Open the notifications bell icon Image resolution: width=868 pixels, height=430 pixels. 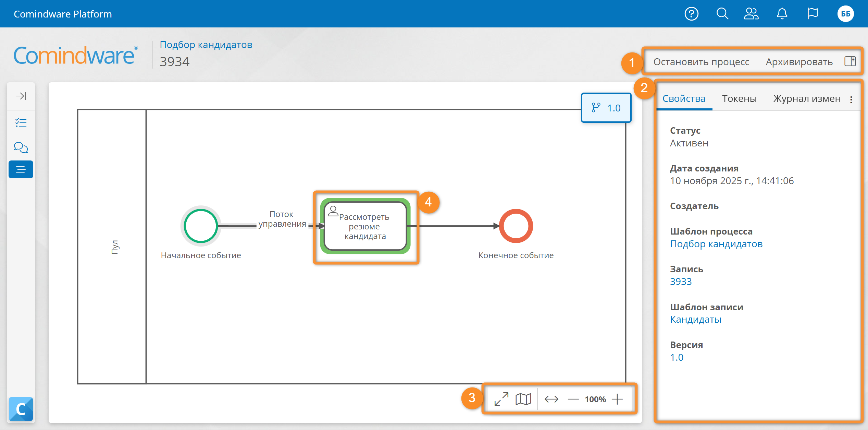pyautogui.click(x=782, y=14)
